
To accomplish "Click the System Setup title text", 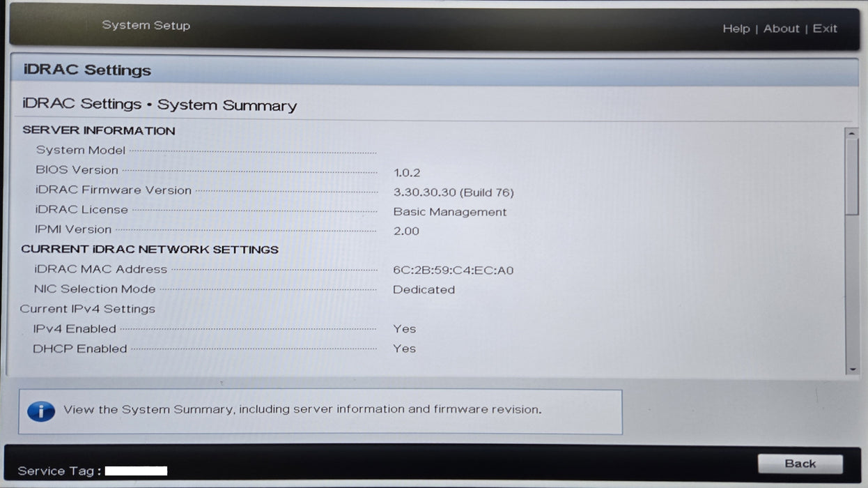I will [x=146, y=25].
